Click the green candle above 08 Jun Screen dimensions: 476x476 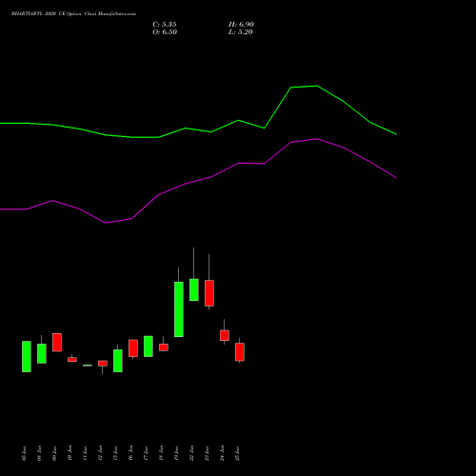[42, 353]
